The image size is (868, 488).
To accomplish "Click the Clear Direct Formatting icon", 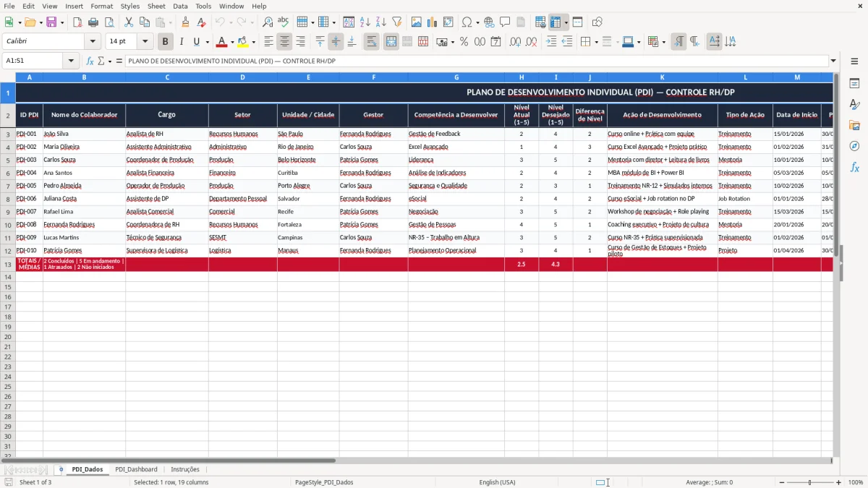I will point(201,22).
